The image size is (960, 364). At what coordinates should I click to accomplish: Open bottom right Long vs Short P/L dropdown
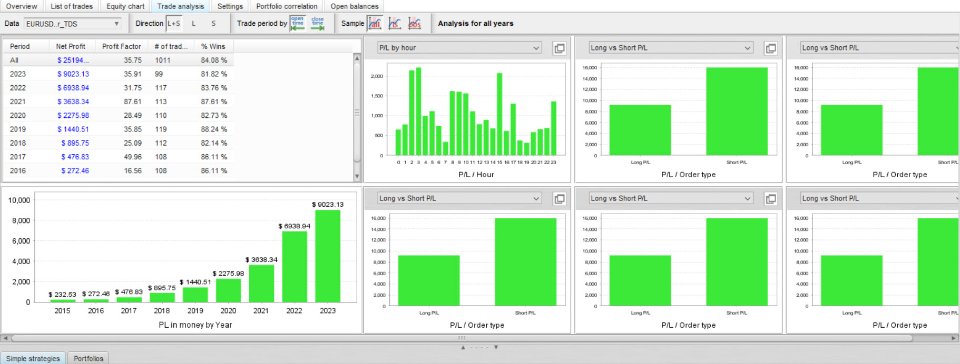[x=879, y=198]
